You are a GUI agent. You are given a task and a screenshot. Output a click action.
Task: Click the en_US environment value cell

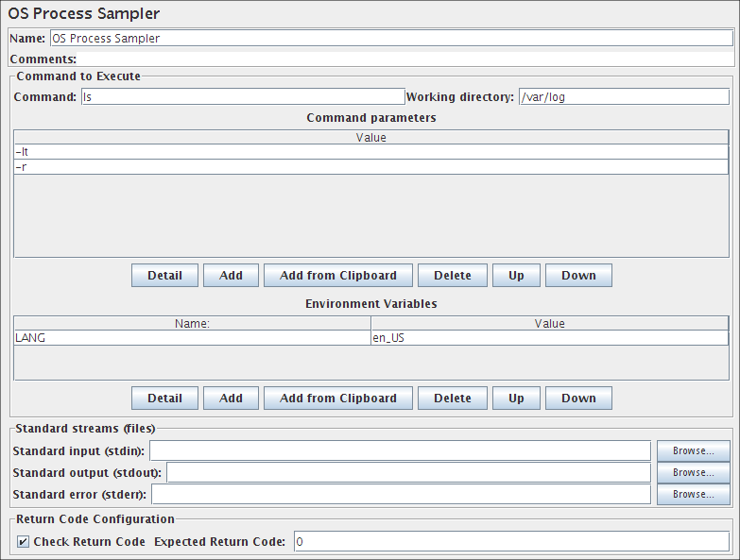549,337
